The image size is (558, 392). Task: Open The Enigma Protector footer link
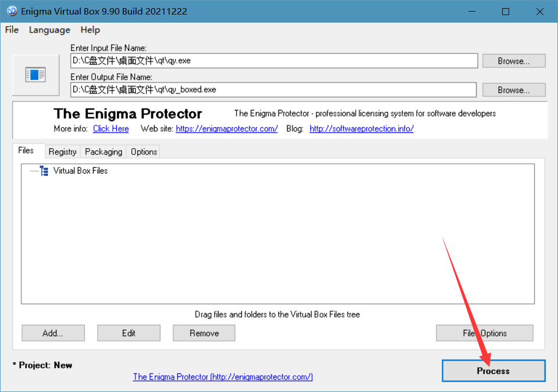click(x=223, y=377)
